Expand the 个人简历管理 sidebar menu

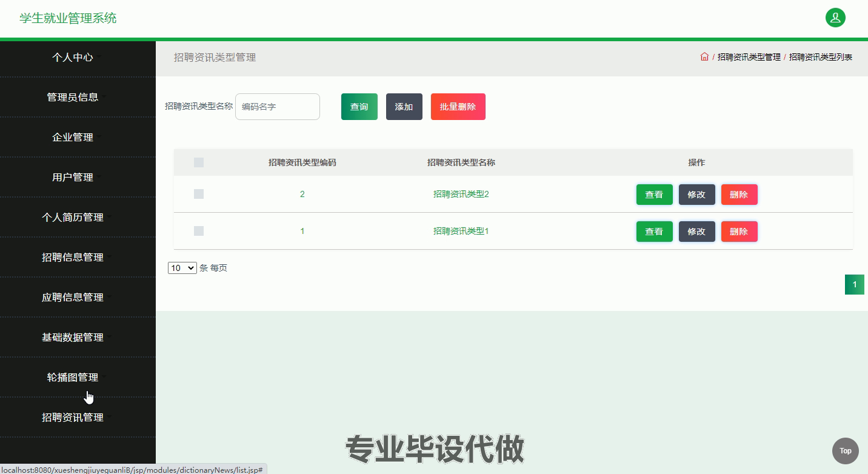[78, 217]
